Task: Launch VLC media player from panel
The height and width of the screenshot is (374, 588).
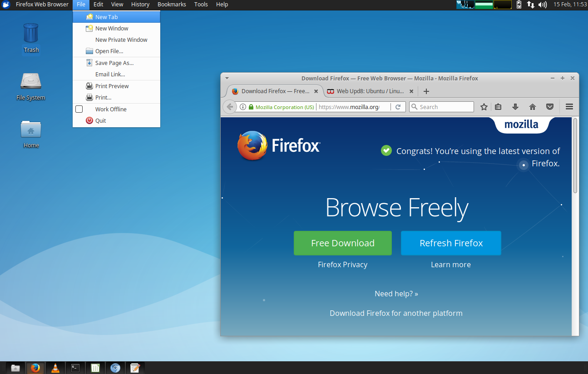Action: [x=55, y=368]
